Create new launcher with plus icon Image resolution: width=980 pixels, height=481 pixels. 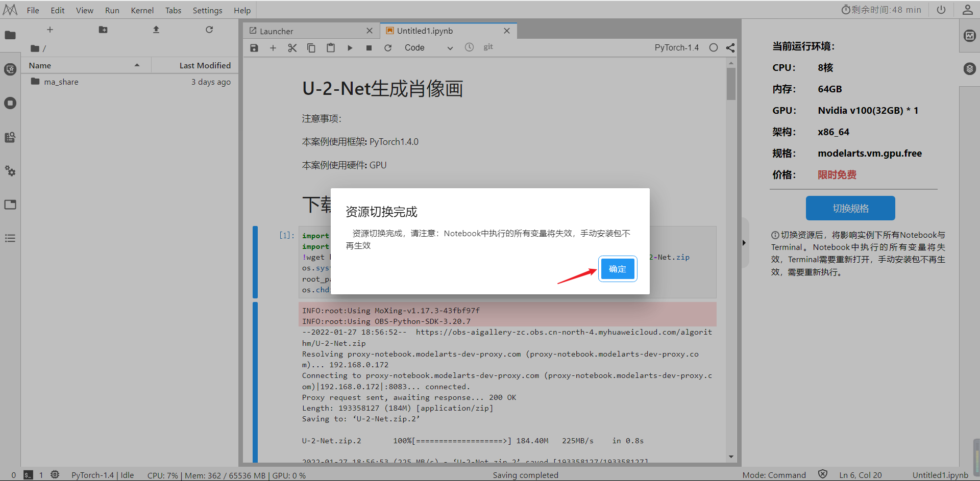pos(50,30)
